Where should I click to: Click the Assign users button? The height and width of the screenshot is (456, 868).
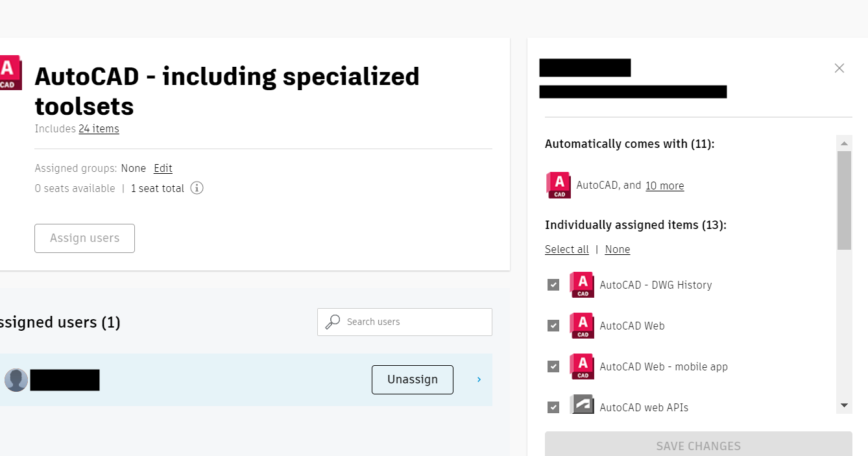[84, 238]
